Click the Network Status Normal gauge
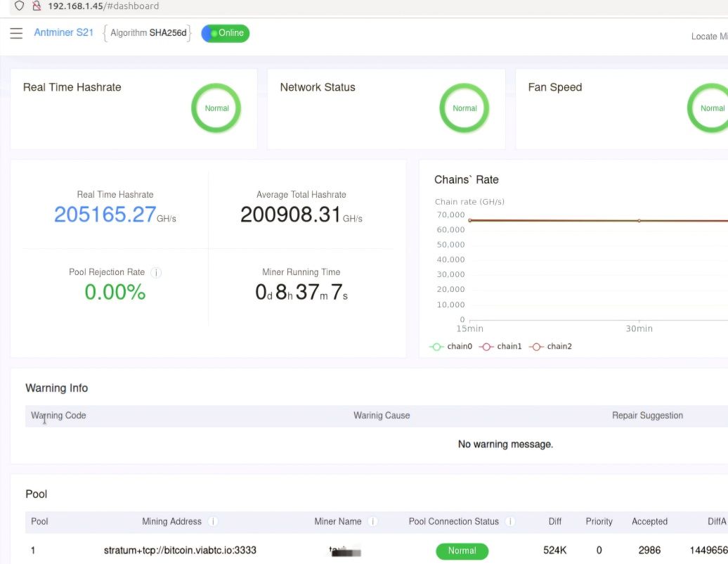This screenshot has height=564, width=728. (464, 108)
